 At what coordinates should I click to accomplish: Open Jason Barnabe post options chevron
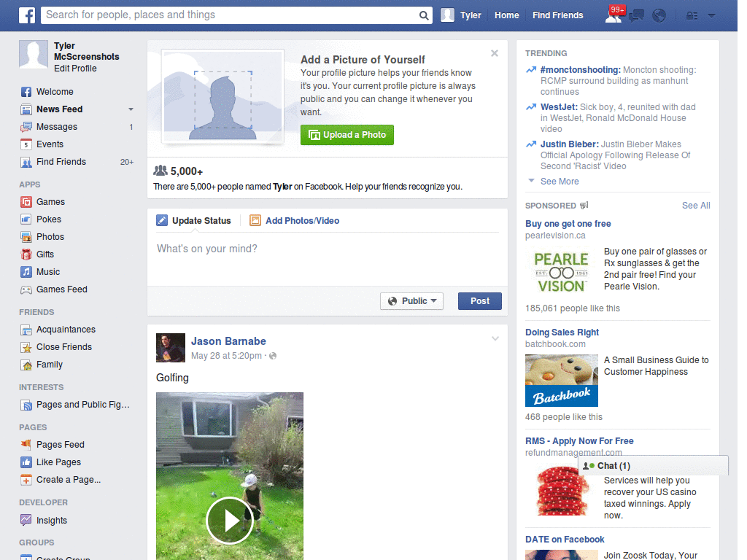pos(495,338)
